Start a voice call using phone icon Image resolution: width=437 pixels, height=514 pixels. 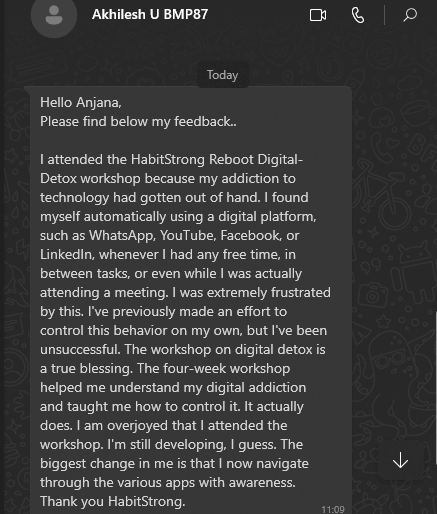point(358,15)
